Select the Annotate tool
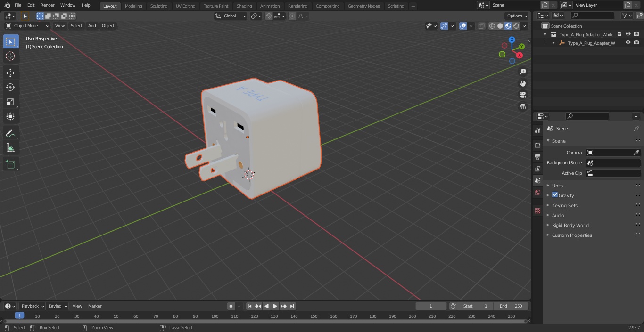The width and height of the screenshot is (644, 332). coord(10,133)
